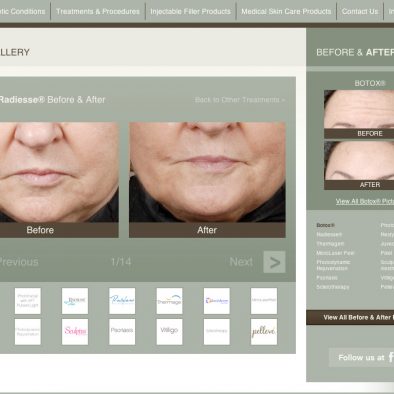This screenshot has width=394, height=394.
Task: Select the Photofacial with IPL thumbnail
Action: [x=28, y=301]
